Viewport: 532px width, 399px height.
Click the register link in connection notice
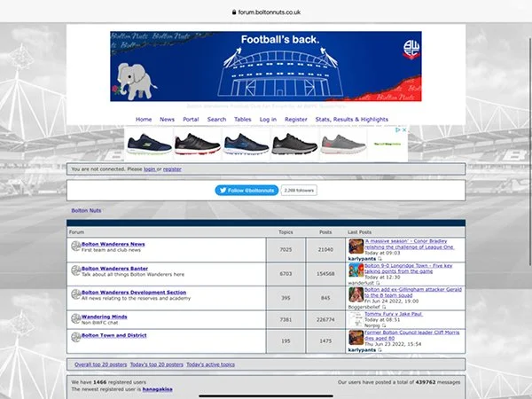[172, 169]
